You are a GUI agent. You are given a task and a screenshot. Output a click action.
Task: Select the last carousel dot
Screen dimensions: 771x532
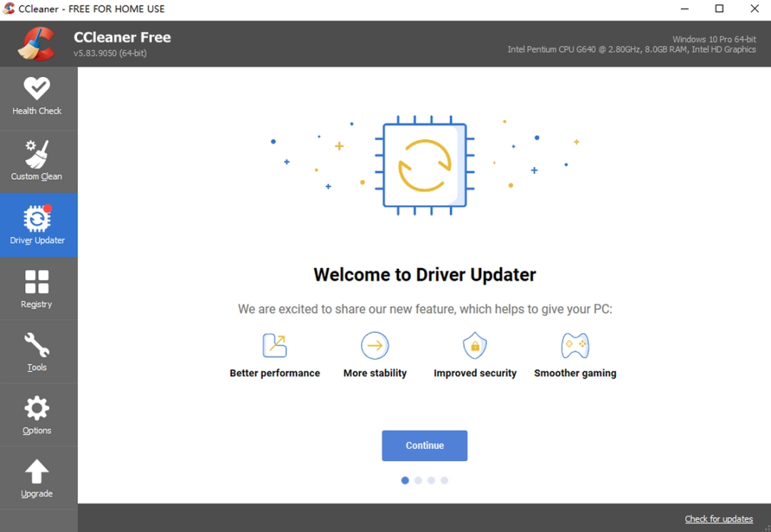tap(445, 481)
